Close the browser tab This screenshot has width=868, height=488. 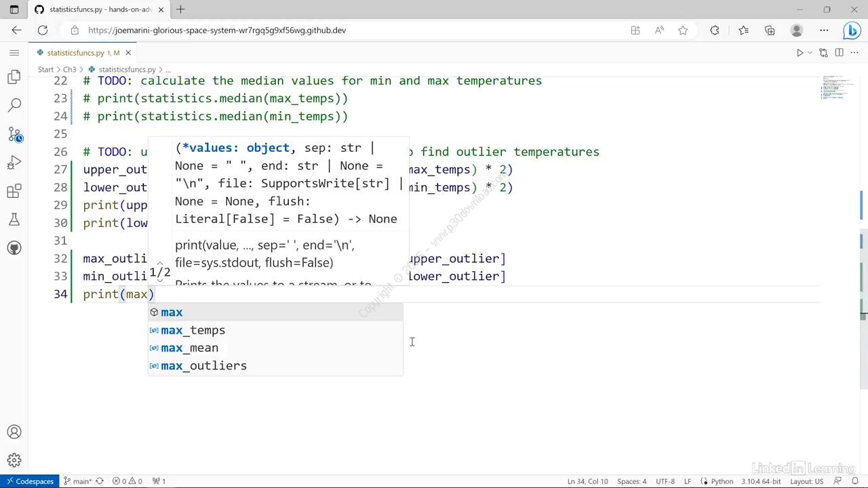click(161, 9)
